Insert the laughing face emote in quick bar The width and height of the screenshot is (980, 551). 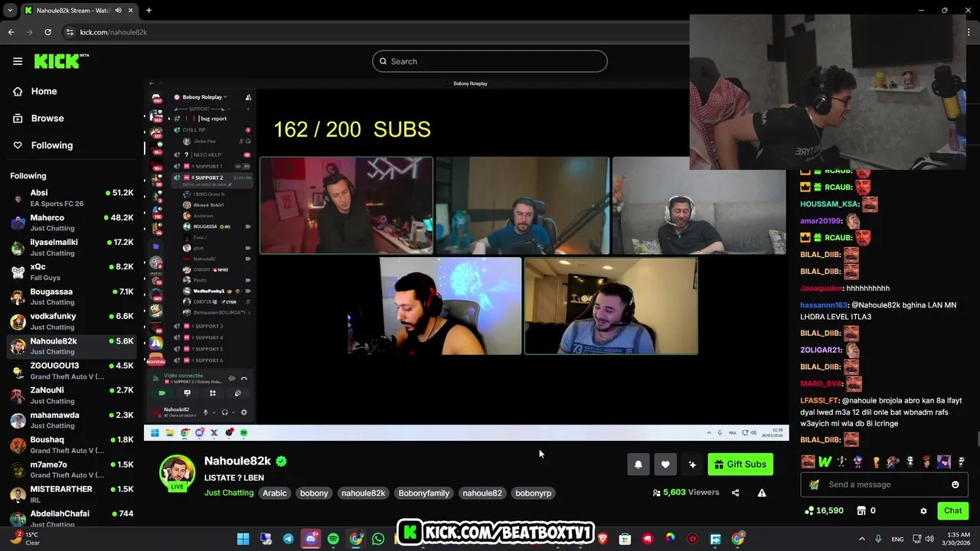(x=808, y=461)
